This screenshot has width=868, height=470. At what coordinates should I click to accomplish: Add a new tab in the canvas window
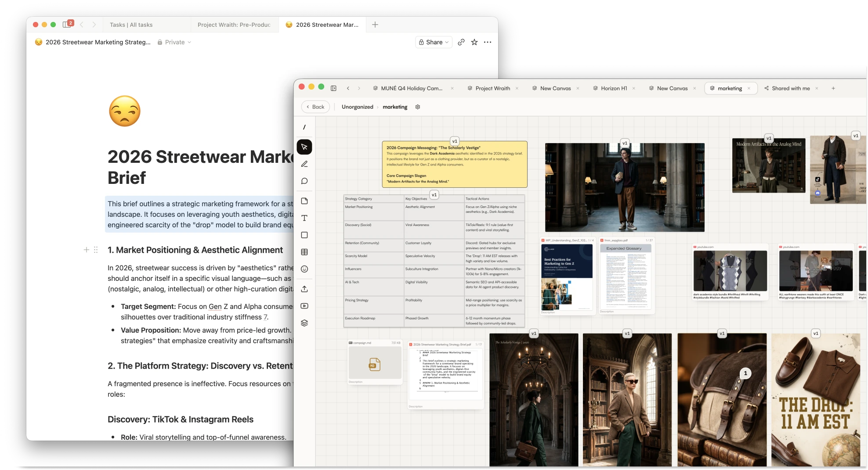[x=833, y=88]
